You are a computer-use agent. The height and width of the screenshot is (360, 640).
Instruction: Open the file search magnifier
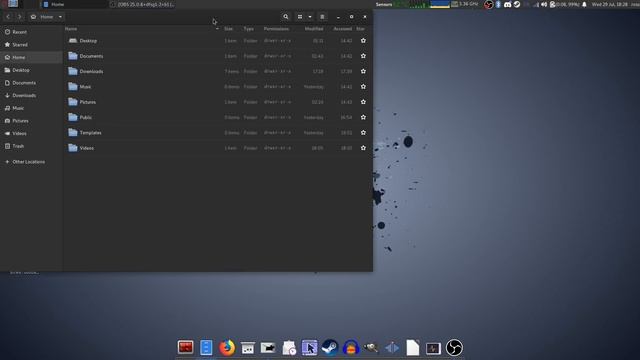click(x=286, y=17)
